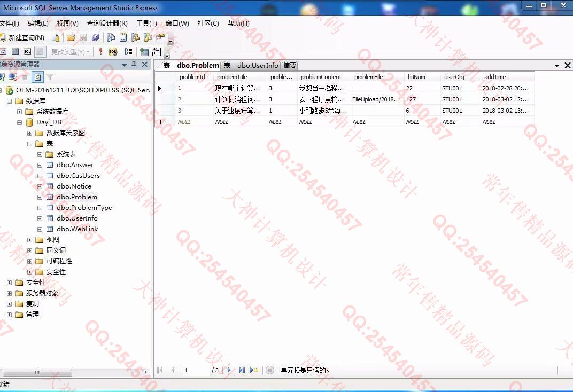Expand the 系统数据库 folder
The width and height of the screenshot is (573, 392).
19,112
